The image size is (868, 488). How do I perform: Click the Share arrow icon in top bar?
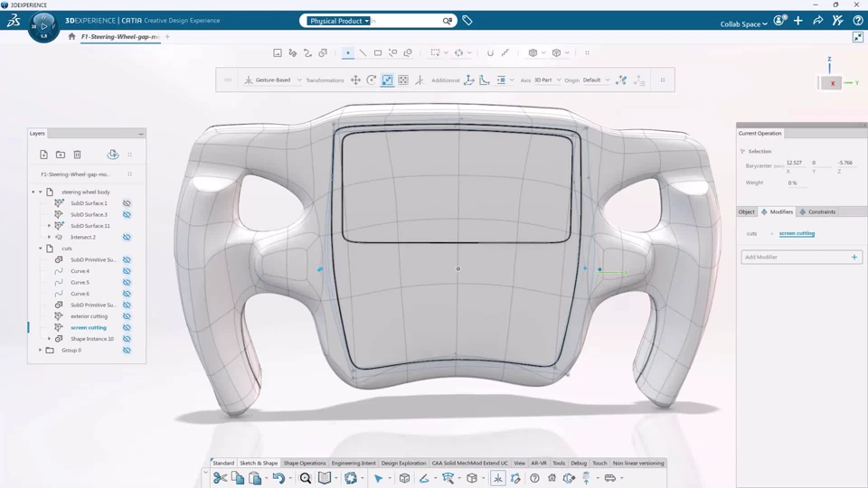point(817,21)
